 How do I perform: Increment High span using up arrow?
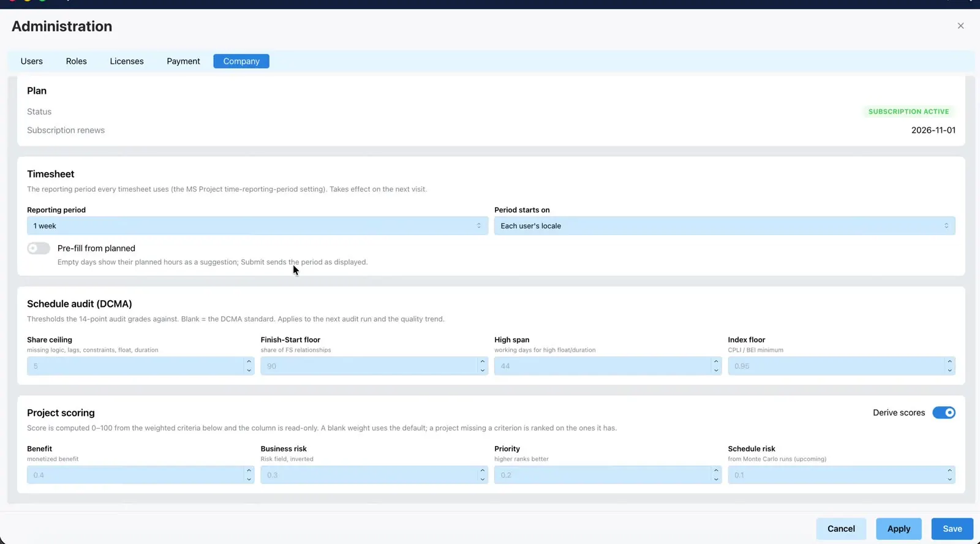(x=716, y=361)
